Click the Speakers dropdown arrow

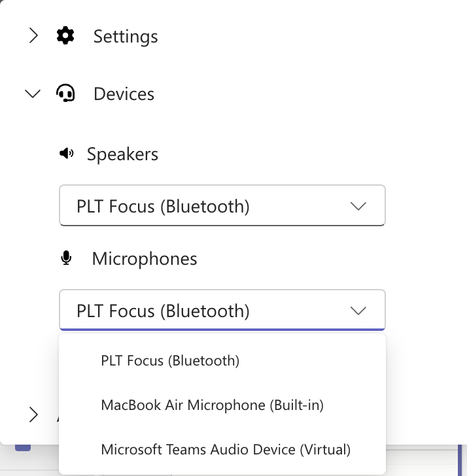pos(358,206)
